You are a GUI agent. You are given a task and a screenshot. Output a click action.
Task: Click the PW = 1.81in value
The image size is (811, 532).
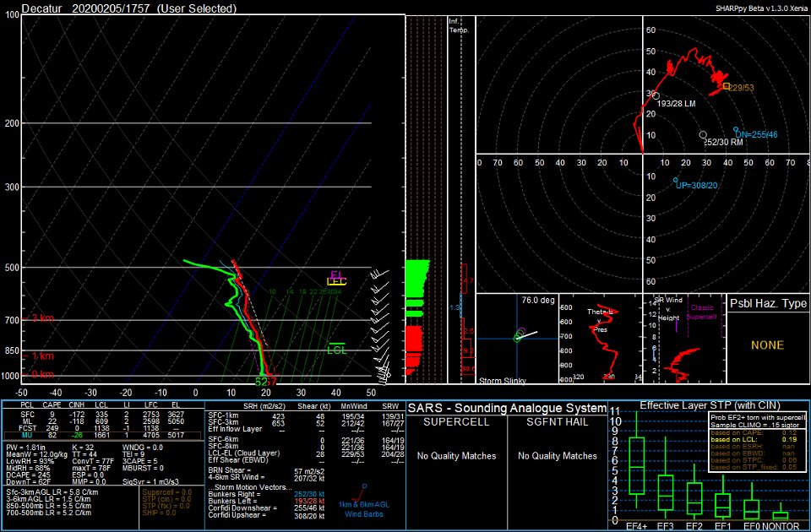click(26, 446)
